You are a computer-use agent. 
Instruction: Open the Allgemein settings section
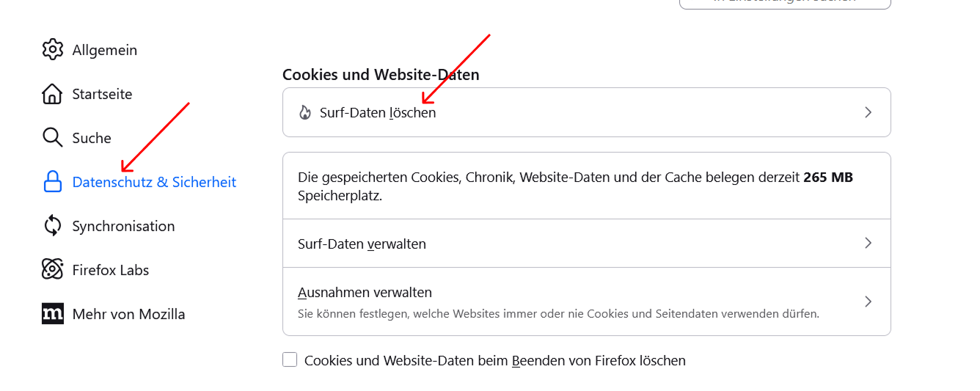(105, 50)
